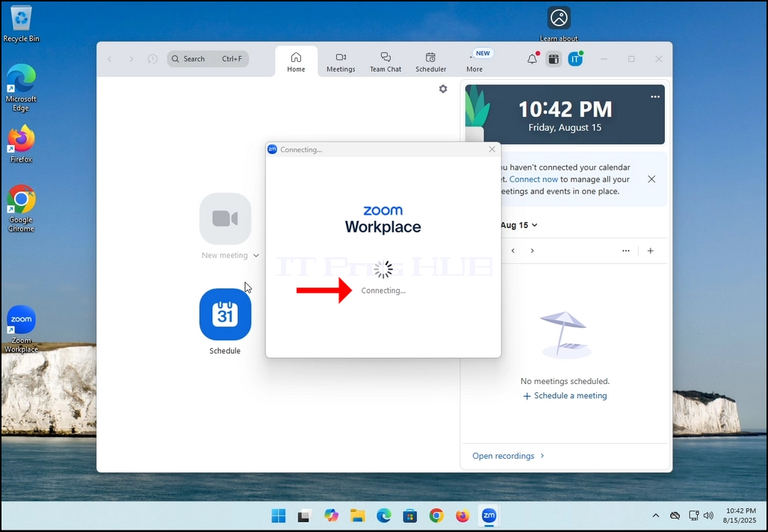This screenshot has width=768, height=532.
Task: Open Microsoft Store from taskbar
Action: coord(410,516)
